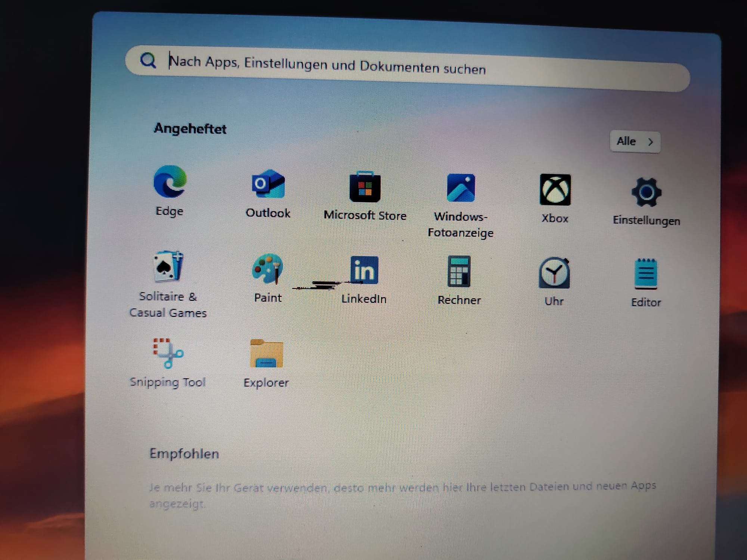The height and width of the screenshot is (560, 747).
Task: Launch Outlook from pinned apps
Action: coord(268,184)
